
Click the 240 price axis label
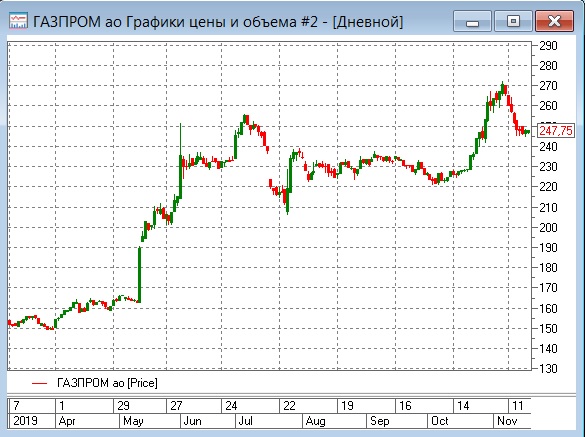(x=548, y=147)
